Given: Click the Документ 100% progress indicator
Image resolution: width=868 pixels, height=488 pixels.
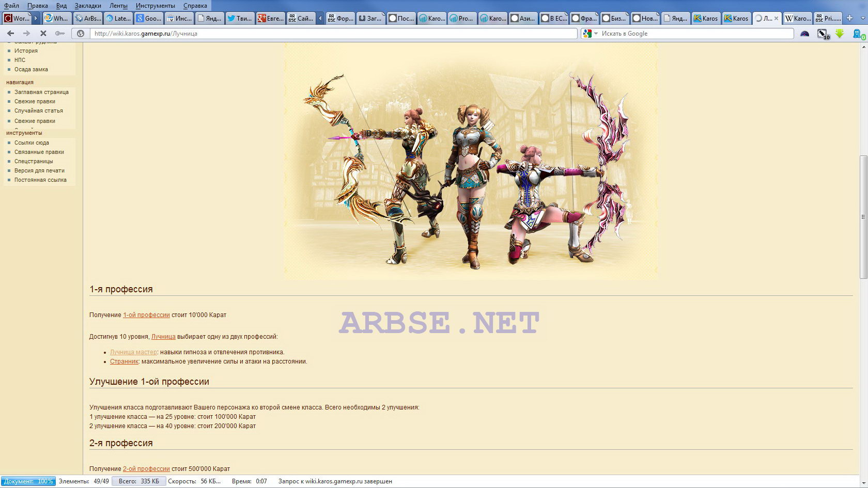Looking at the screenshot, I should (x=28, y=481).
